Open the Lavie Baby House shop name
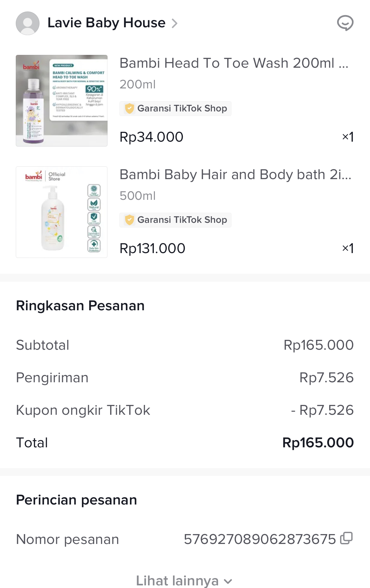Viewport: 370px width, 588px height. (x=106, y=23)
